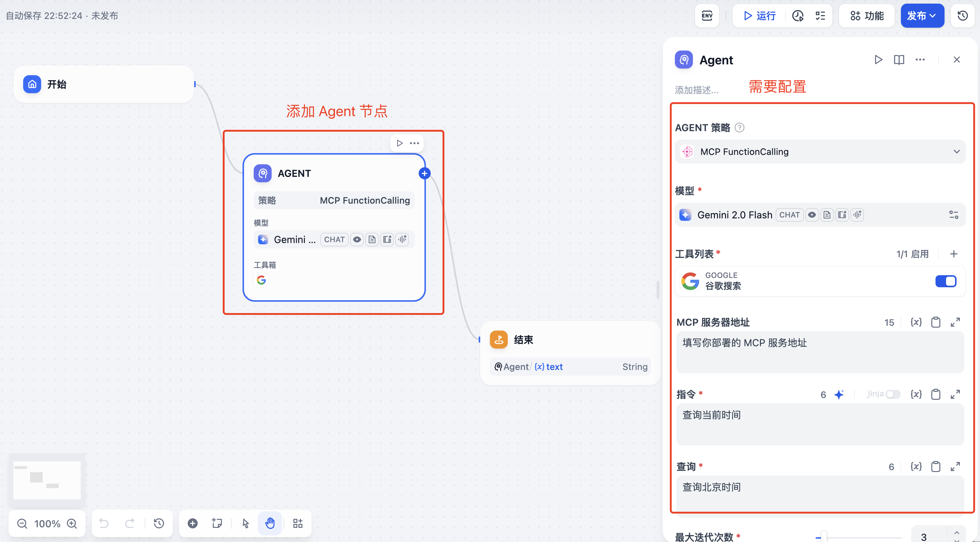Click the MCP server address input field

click(x=820, y=352)
